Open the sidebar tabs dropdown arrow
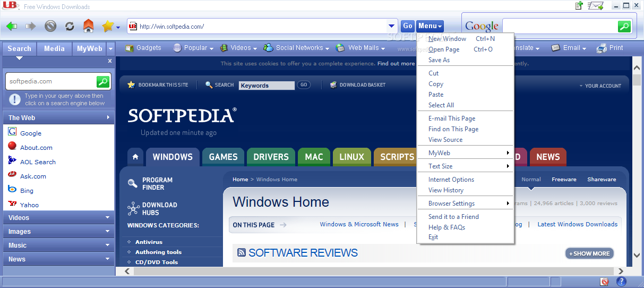Screen dimensions: 644x288 click(110, 49)
